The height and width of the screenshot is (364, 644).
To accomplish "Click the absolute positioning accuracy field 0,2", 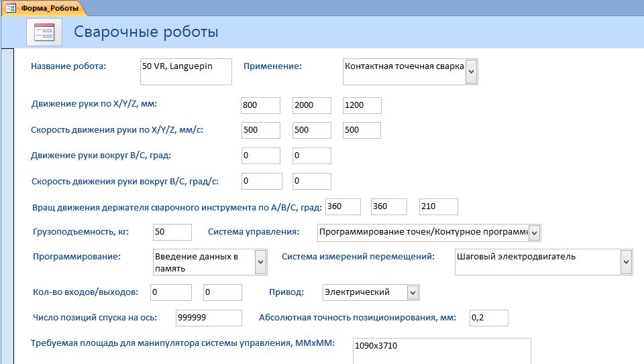I will click(488, 318).
